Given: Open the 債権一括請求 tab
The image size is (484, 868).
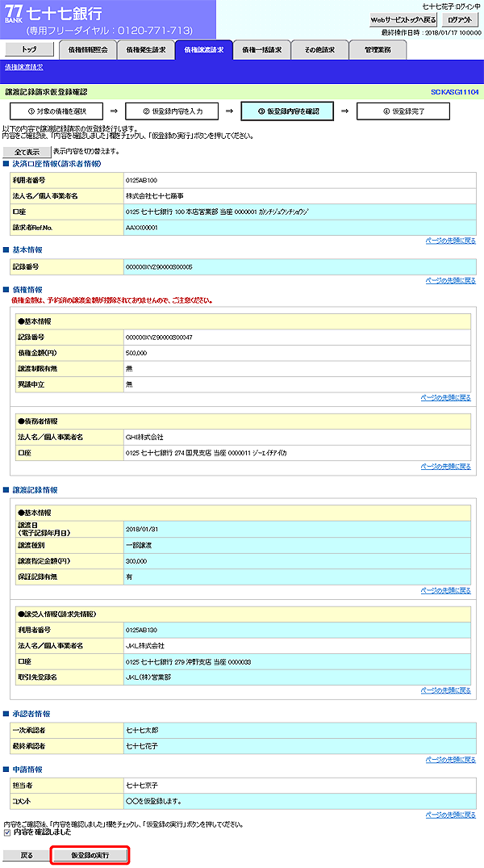Looking at the screenshot, I should [x=262, y=50].
